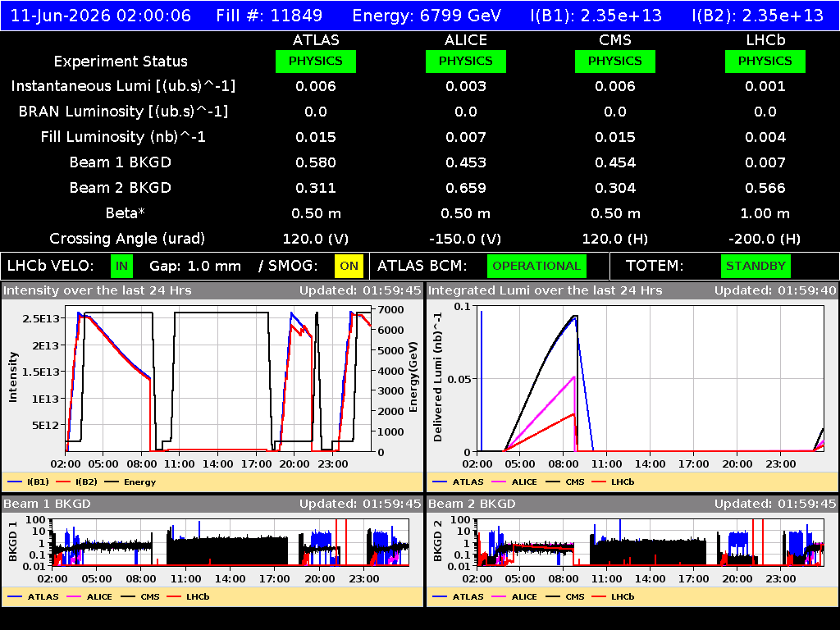Screen dimensions: 840x630
Task: Click the SMOG ON yellow indicator
Action: pos(349,267)
